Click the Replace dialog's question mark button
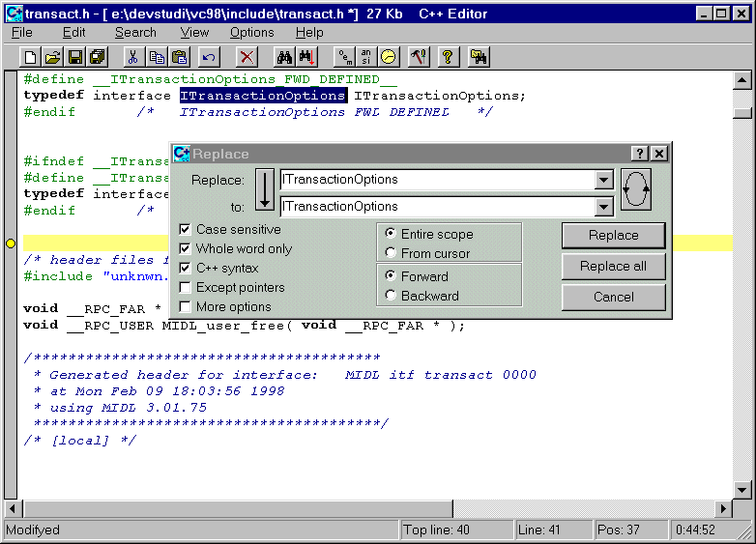 coord(639,154)
